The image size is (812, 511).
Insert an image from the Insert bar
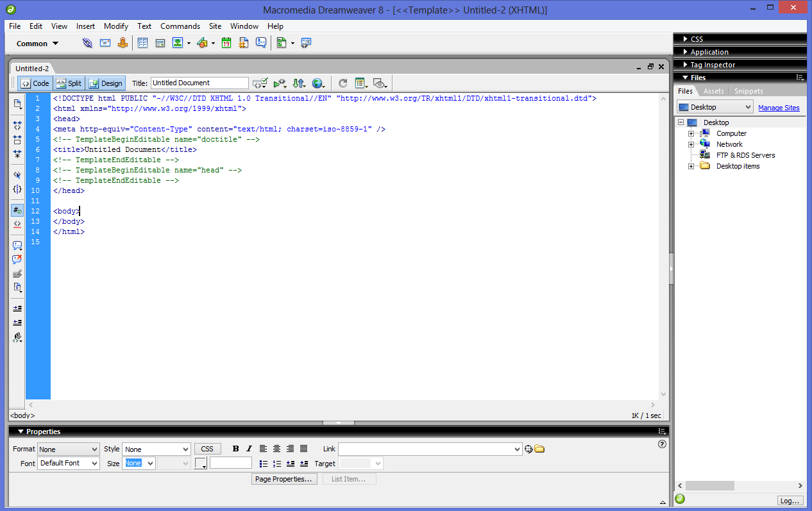coord(178,43)
